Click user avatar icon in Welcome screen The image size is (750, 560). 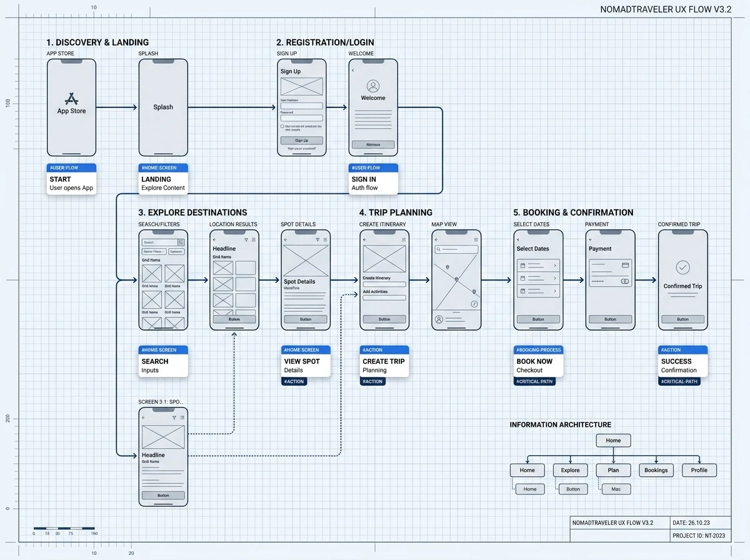(x=373, y=86)
